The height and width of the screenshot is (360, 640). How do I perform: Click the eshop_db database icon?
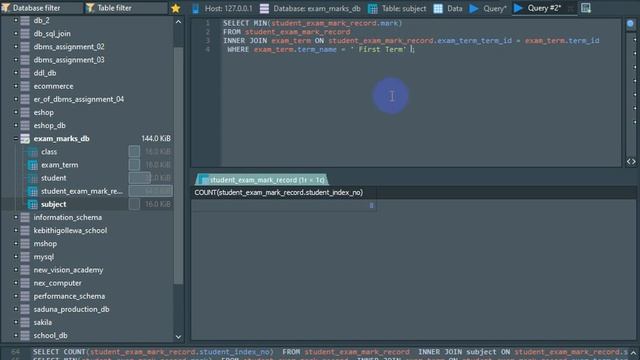click(25, 125)
